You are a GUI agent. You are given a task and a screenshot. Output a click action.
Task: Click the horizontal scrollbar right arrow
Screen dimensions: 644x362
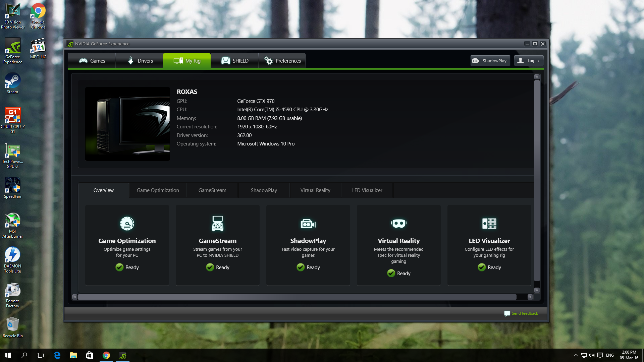pyautogui.click(x=530, y=297)
